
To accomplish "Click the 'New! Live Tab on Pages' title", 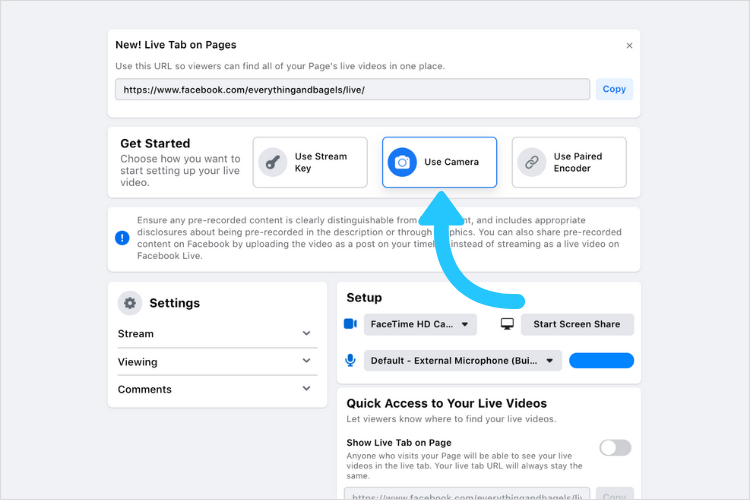I will [176, 45].
